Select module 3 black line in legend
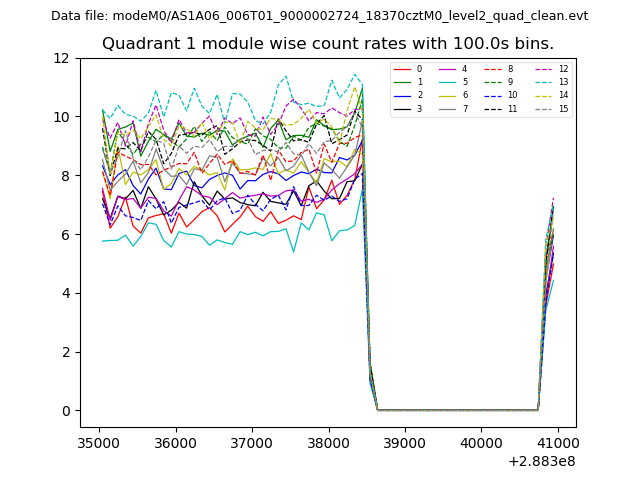 [x=409, y=108]
